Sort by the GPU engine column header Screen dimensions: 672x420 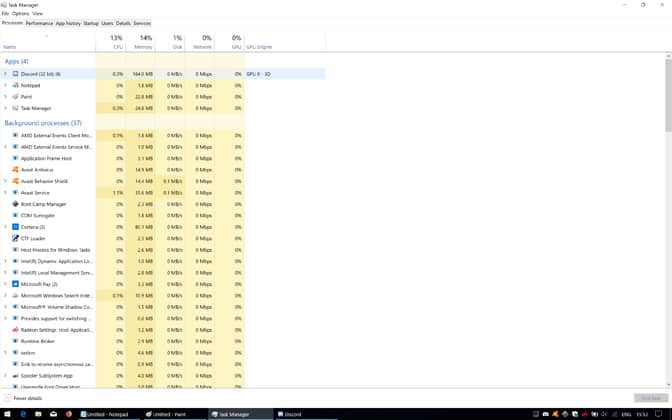tap(285, 42)
